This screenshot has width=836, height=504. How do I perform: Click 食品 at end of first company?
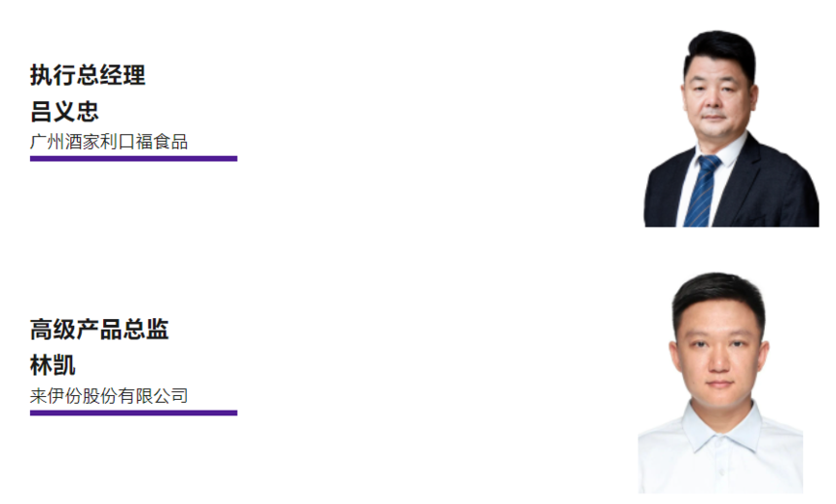click(x=170, y=142)
